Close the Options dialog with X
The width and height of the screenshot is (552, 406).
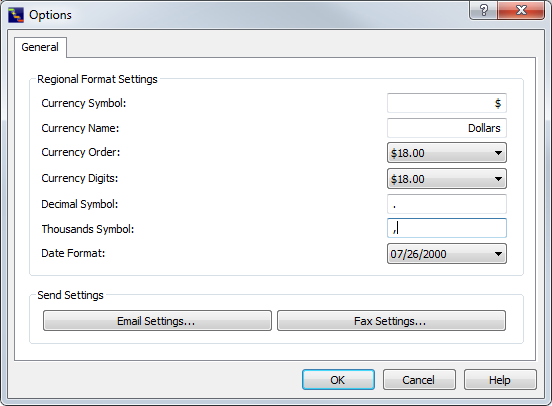coord(521,10)
